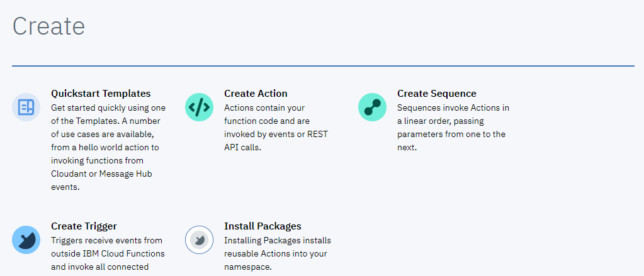
Task: Click the Create Trigger satellite dish icon
Action: [x=26, y=240]
